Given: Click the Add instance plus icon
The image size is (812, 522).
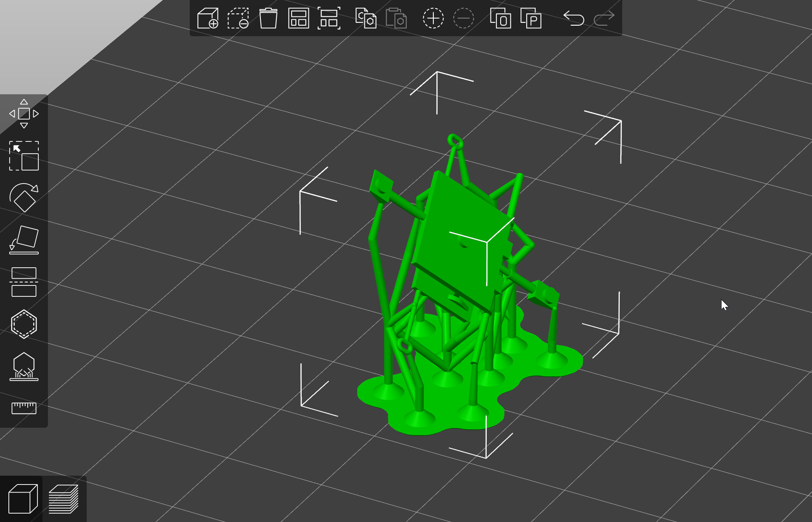Looking at the screenshot, I should [433, 19].
